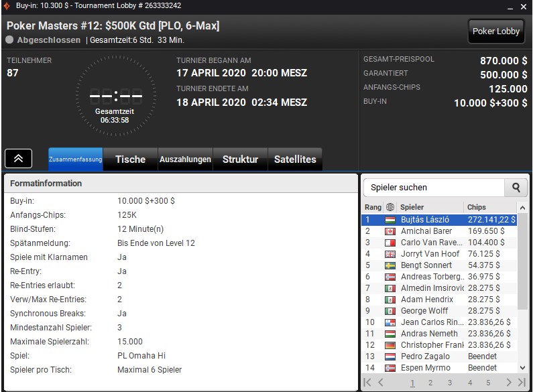Image resolution: width=533 pixels, height=392 pixels.
Task: Open the Auszahlungen tab
Action: tap(185, 159)
